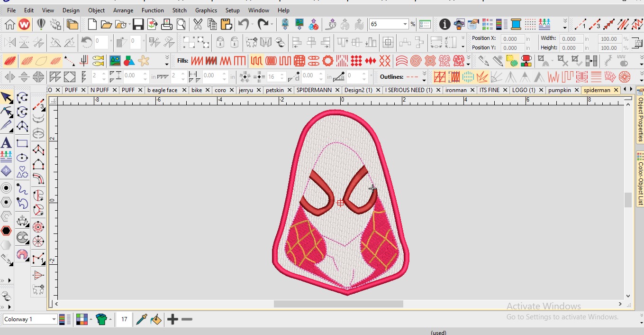Image resolution: width=644 pixels, height=335 pixels.
Task: Open the recent files arrow dropdown
Action: click(129, 24)
